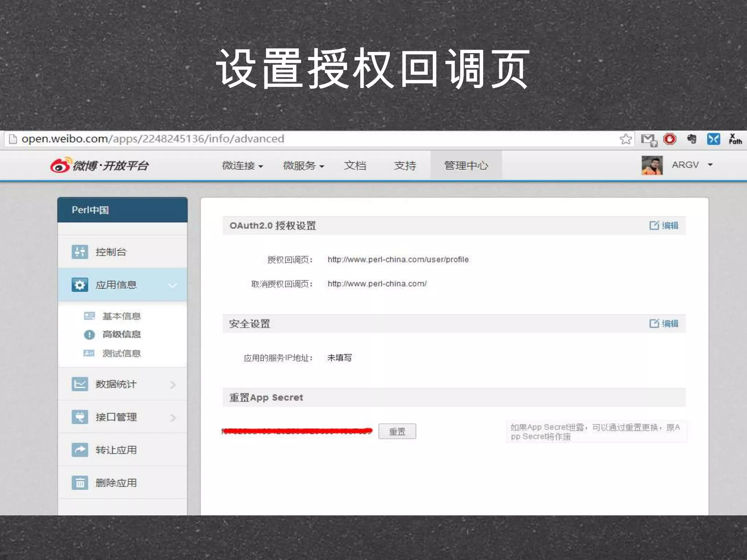This screenshot has width=747, height=560.
Task: Click the 未填写 IP address value
Action: (x=340, y=358)
